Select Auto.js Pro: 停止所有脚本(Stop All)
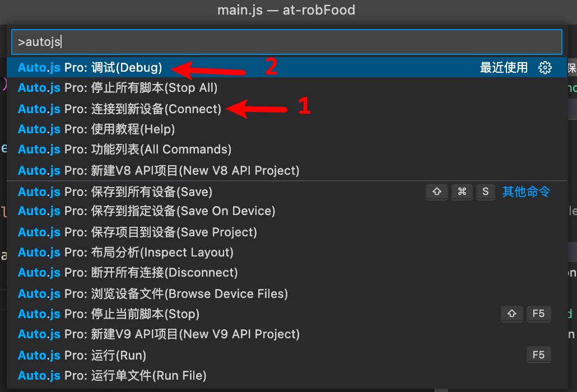This screenshot has width=577, height=392. [x=287, y=87]
